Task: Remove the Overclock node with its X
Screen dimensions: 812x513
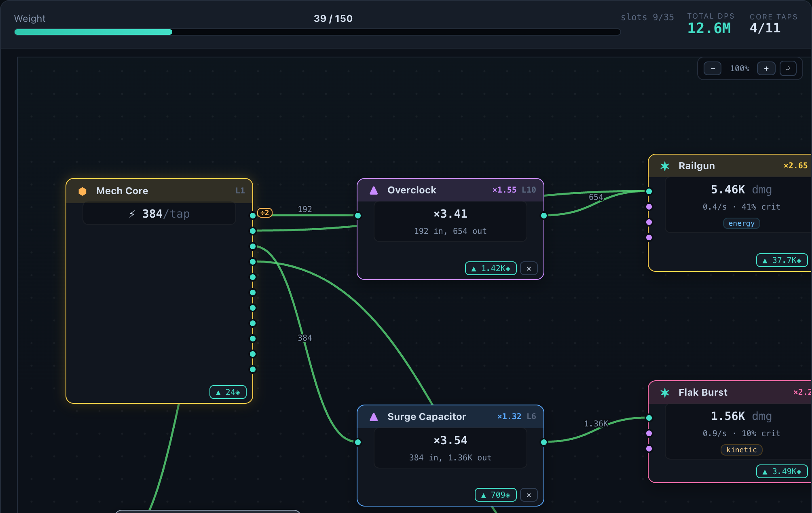Action: [x=529, y=268]
